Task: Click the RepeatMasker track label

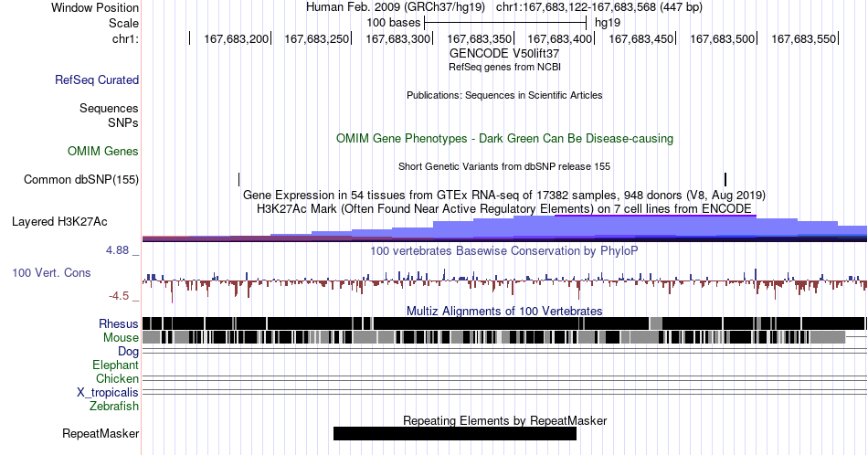Action: tap(101, 433)
